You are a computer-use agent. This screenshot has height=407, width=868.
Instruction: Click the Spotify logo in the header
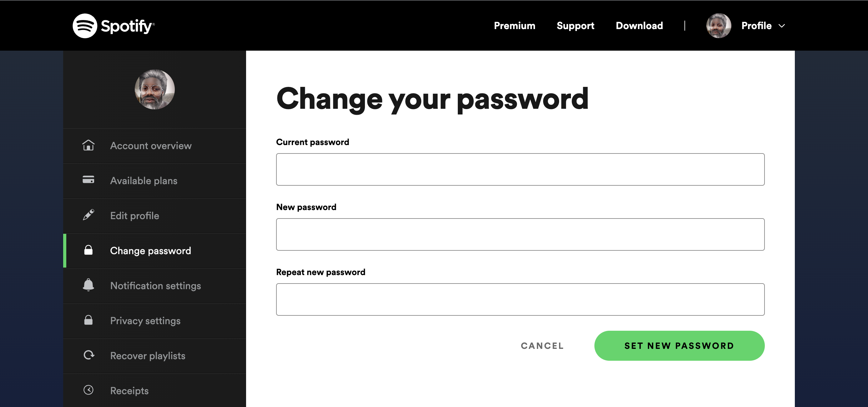114,26
